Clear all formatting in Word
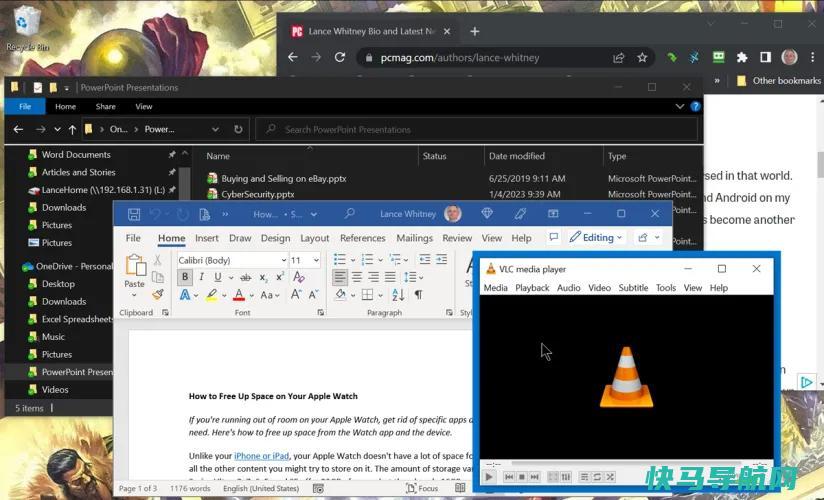This screenshot has height=500, width=824. click(x=298, y=277)
